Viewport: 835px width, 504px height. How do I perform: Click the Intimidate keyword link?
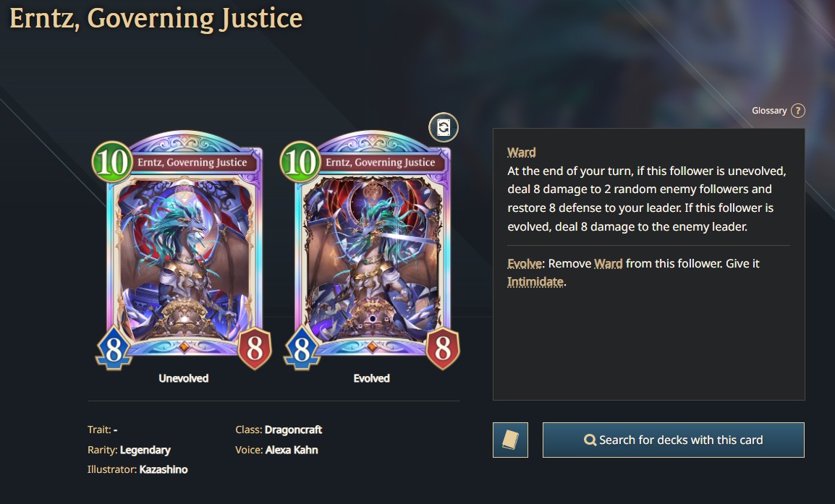tap(535, 282)
